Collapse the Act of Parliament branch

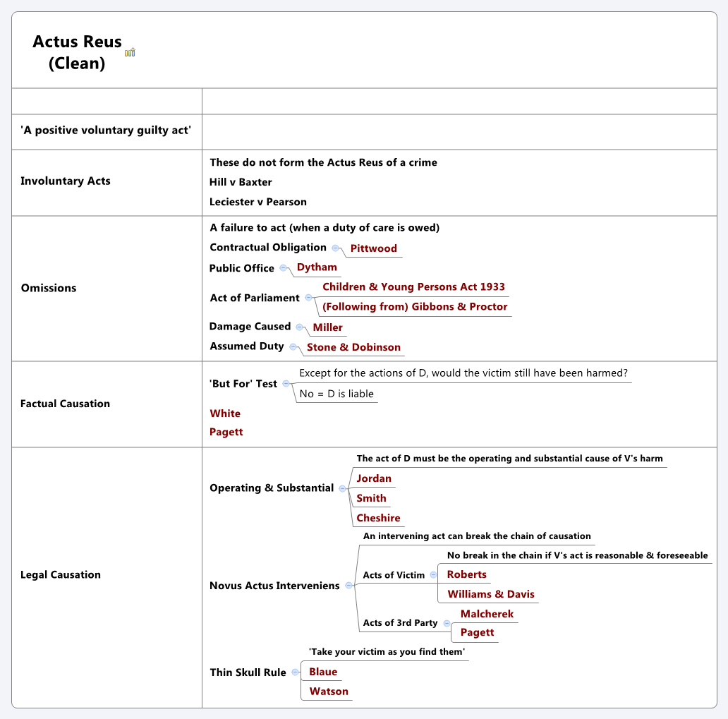pyautogui.click(x=309, y=298)
